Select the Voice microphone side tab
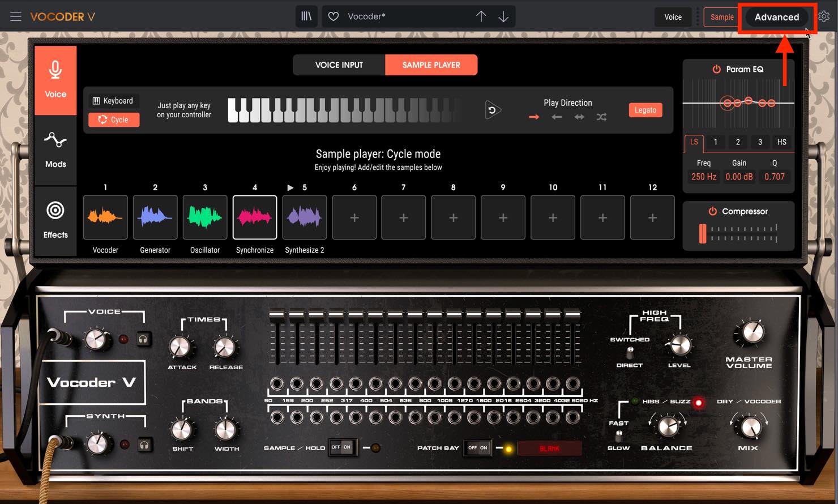The height and width of the screenshot is (504, 838). tap(55, 80)
